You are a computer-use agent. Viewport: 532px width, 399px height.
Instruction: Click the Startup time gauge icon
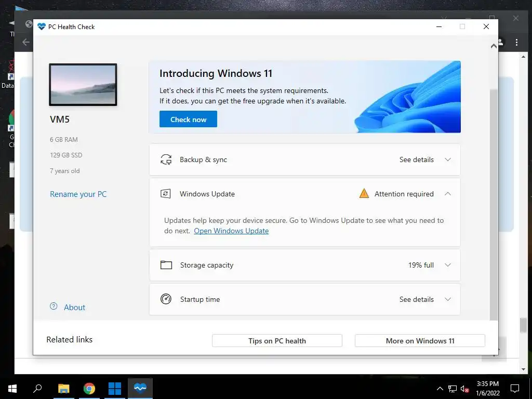166,299
